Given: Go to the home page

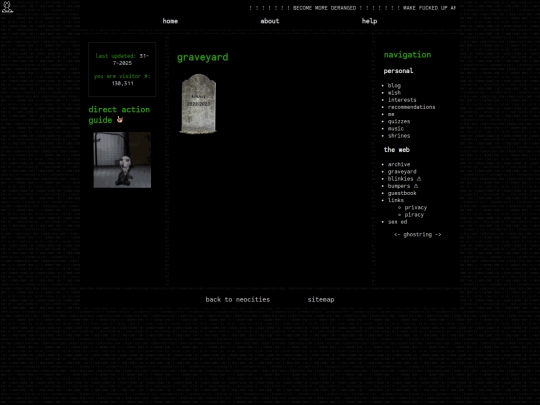Looking at the screenshot, I should [x=170, y=21].
